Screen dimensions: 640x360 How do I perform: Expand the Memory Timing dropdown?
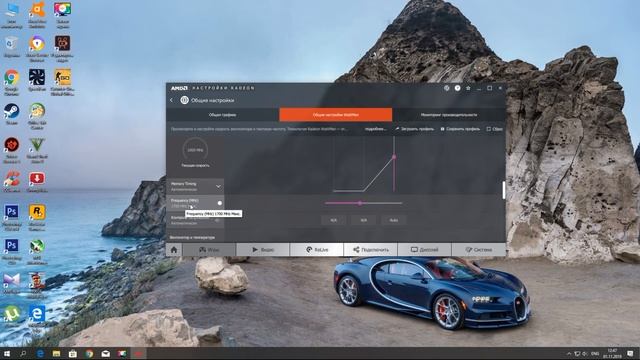(195, 187)
